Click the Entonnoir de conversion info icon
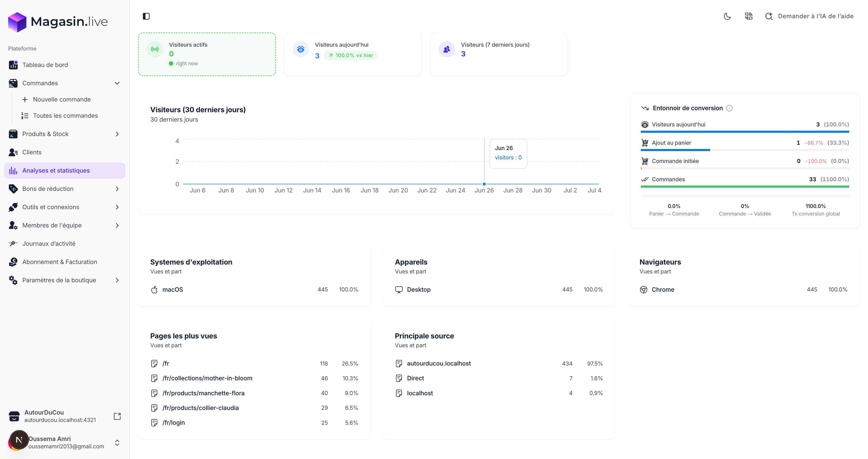Viewport: 868px width, 459px height. pos(729,108)
